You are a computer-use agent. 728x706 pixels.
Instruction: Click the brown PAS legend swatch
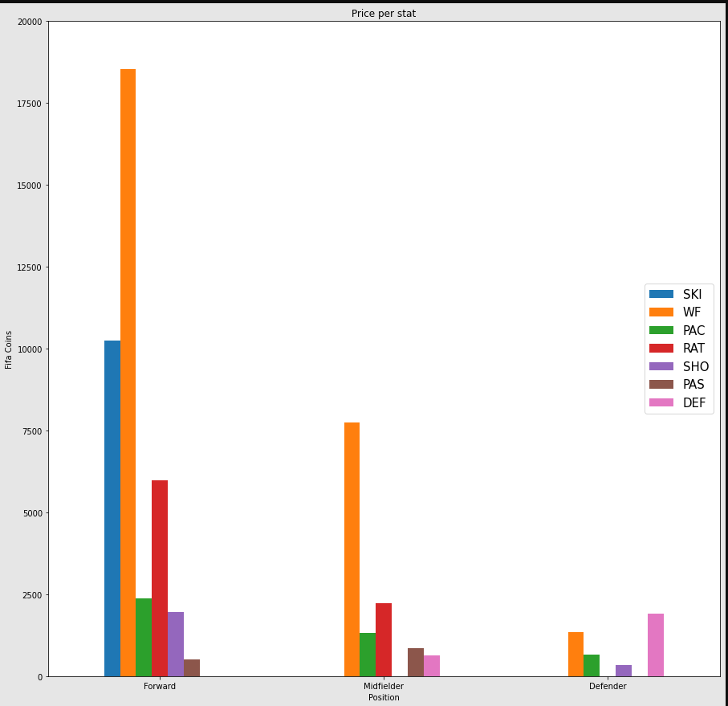click(661, 385)
